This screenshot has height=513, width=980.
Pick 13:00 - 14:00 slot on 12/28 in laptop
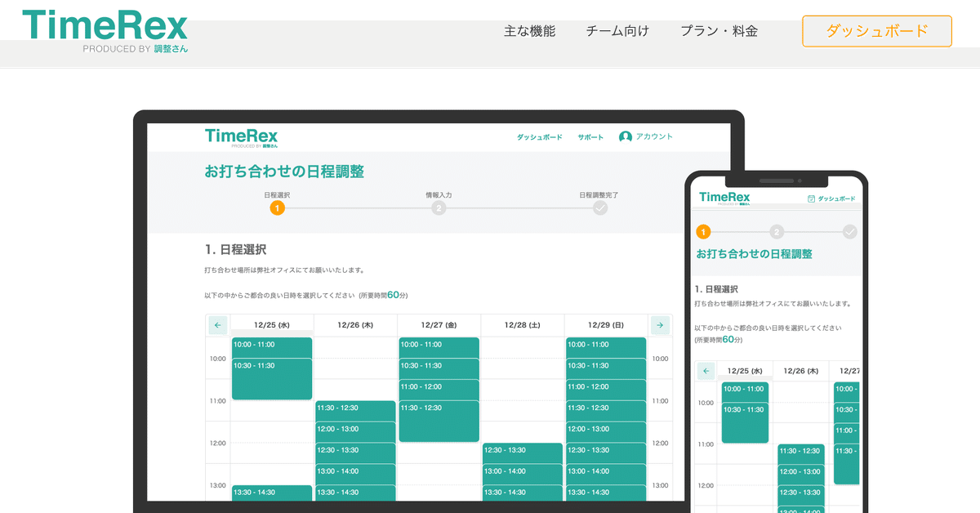[x=523, y=475]
